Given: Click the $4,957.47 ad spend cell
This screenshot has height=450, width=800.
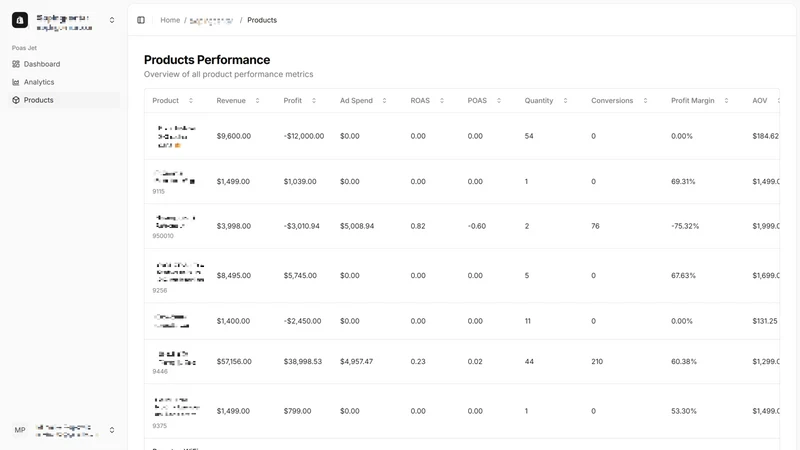Looking at the screenshot, I should click(357, 361).
